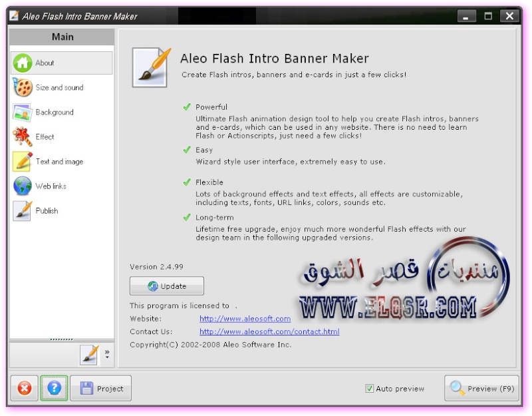532x416 pixels.
Task: Go to the Effect section
Action: click(x=61, y=137)
